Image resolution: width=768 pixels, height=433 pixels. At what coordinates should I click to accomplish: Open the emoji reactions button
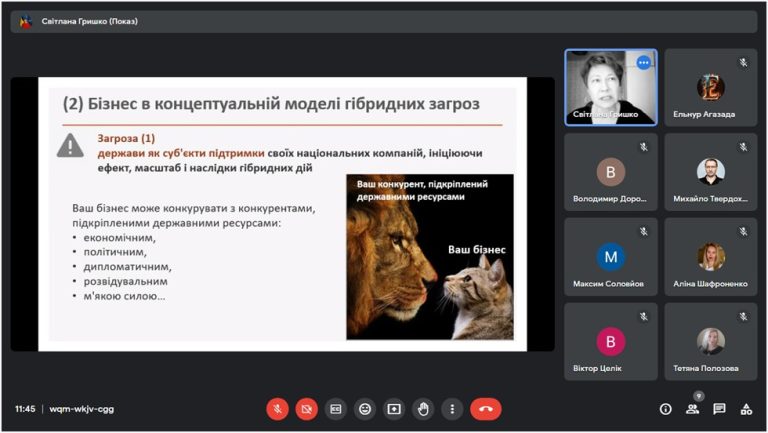click(x=365, y=409)
